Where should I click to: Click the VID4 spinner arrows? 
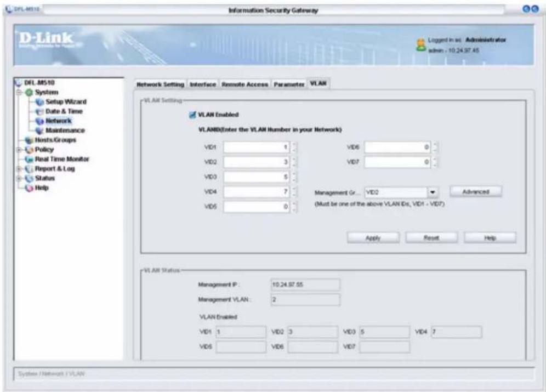pyautogui.click(x=294, y=192)
